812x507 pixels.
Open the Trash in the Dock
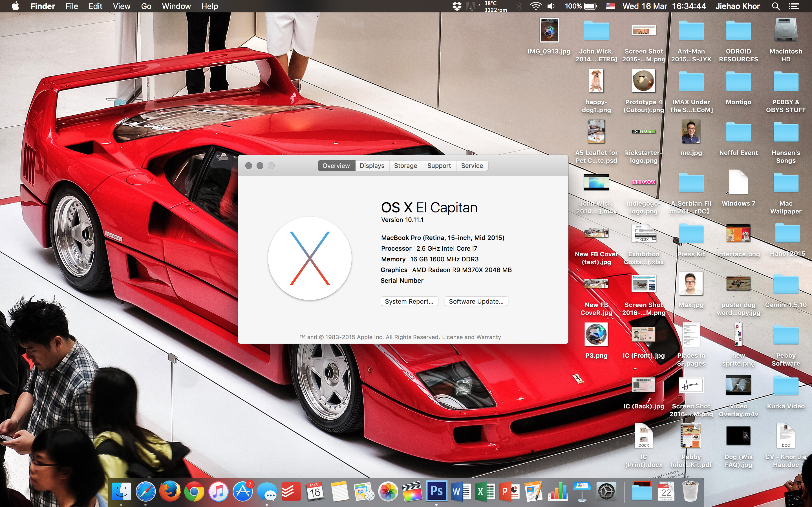(x=690, y=492)
